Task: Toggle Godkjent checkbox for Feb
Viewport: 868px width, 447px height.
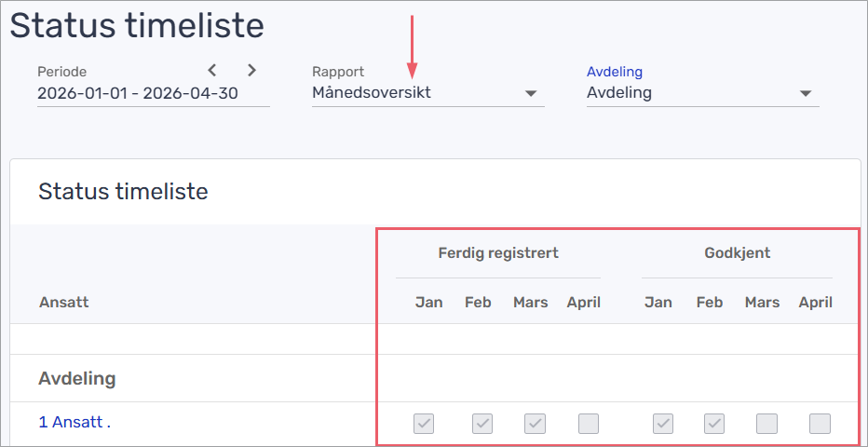Action: (x=714, y=424)
